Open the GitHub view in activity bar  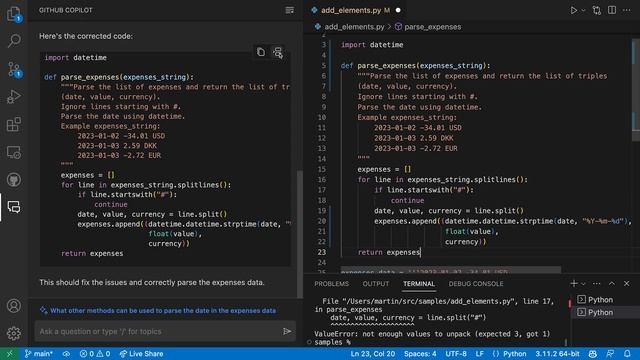14,180
